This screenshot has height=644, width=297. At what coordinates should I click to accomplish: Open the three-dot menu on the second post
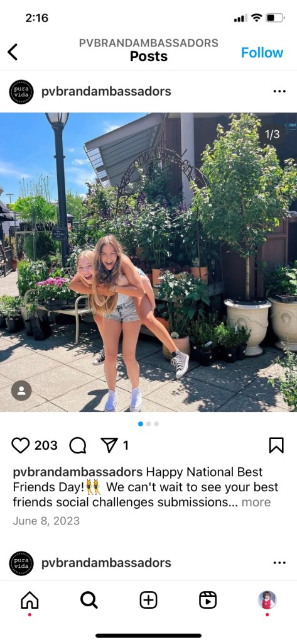point(279,563)
